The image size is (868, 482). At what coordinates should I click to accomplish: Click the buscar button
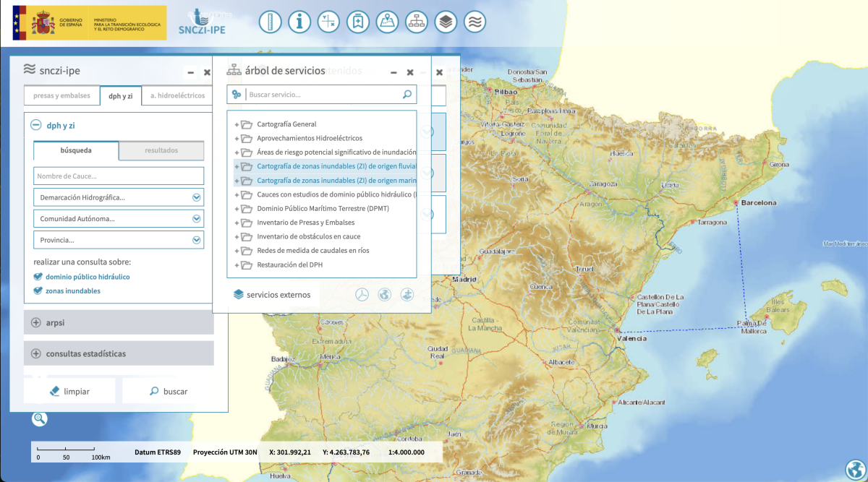click(168, 391)
